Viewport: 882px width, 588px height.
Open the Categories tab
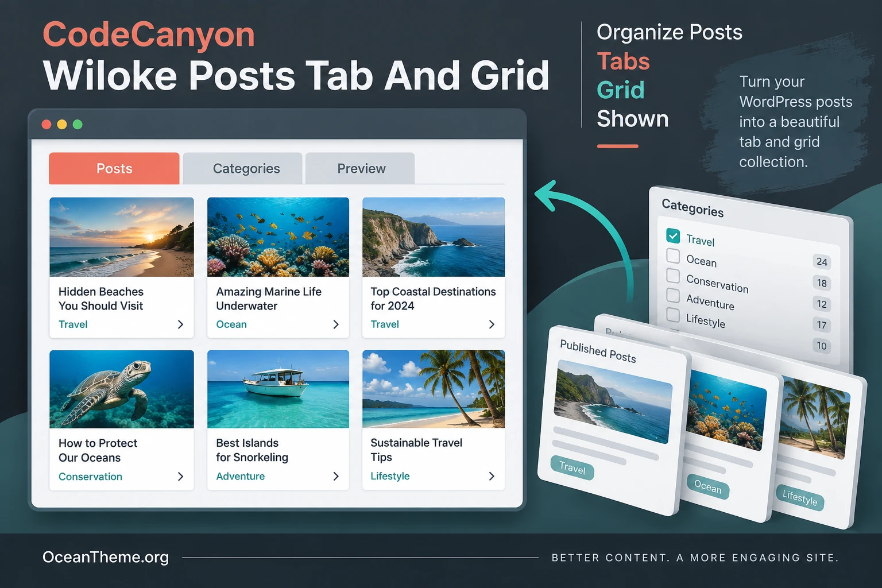(243, 168)
